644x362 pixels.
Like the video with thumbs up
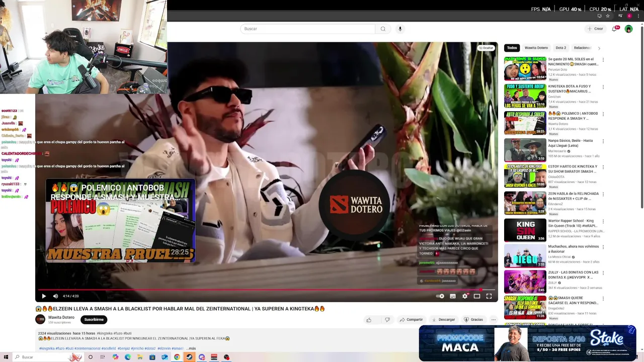coord(369,320)
